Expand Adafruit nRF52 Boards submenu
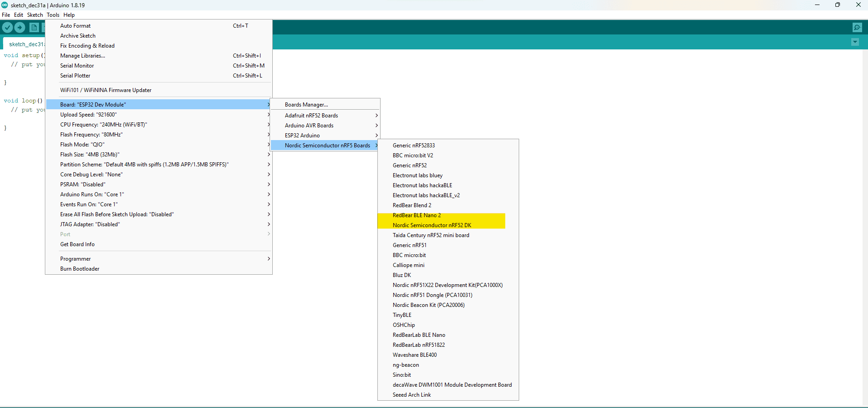Screen dimensions: 868x408 tap(325, 116)
